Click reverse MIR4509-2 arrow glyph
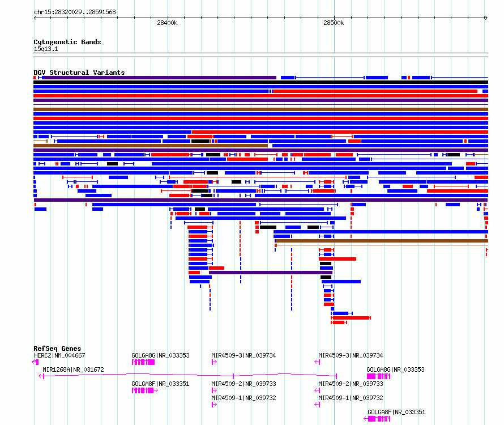The width and height of the screenshot is (504, 425). [x=317, y=390]
